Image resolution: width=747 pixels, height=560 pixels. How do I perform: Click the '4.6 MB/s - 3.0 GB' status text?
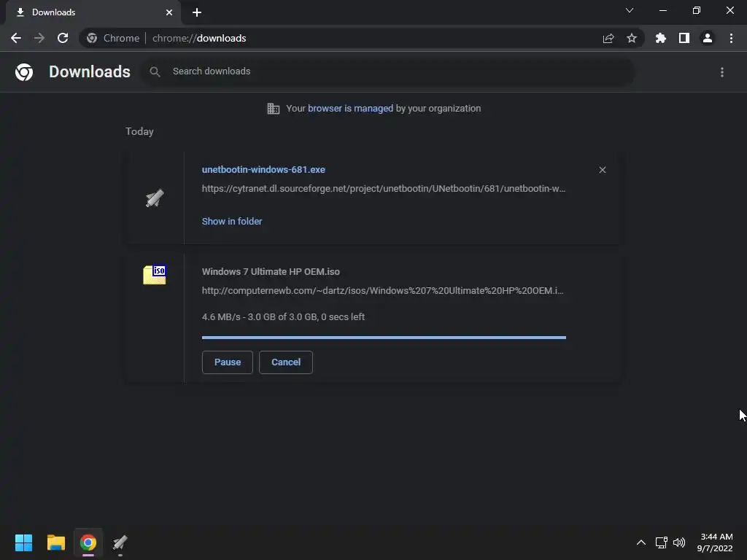283,316
